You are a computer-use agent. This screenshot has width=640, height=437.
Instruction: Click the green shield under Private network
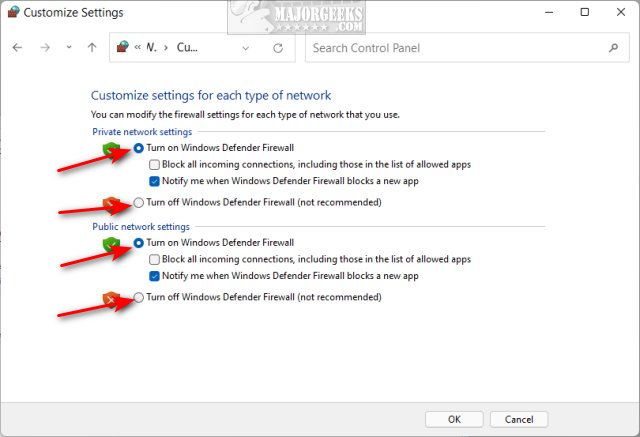pos(111,149)
